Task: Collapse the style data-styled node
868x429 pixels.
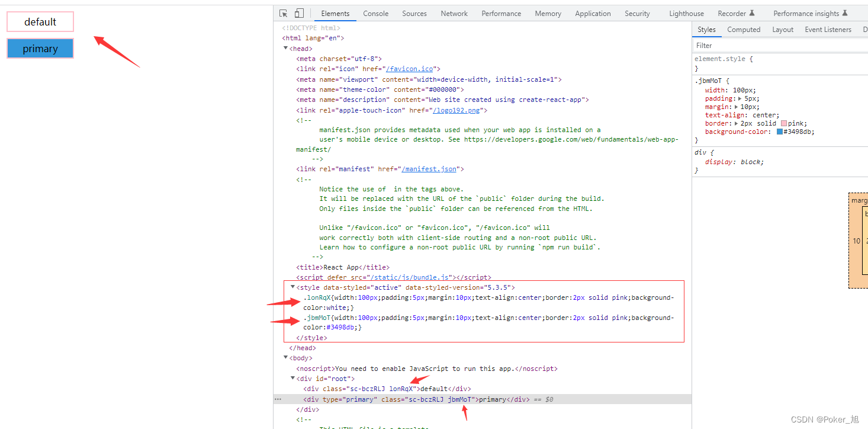Action: 293,287
